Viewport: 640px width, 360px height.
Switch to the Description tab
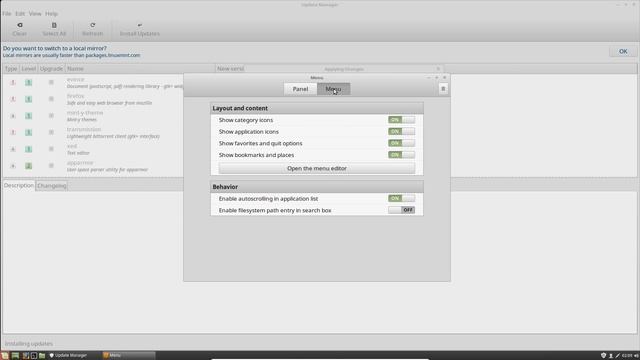(19, 185)
